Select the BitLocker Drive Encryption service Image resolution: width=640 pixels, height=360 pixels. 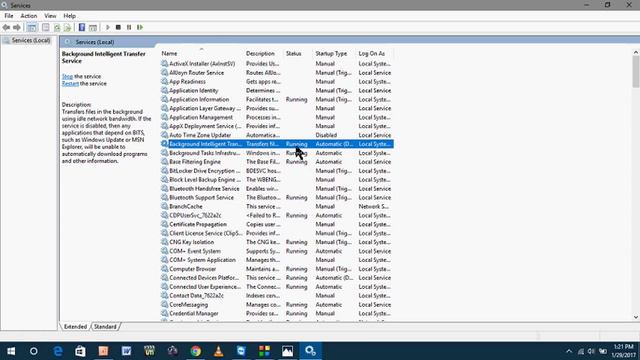[277, 171]
